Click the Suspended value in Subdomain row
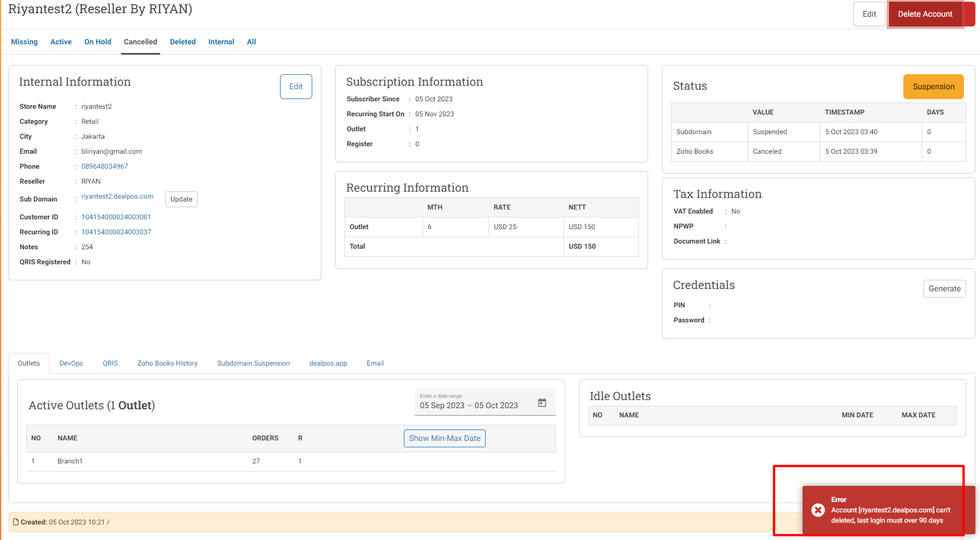 [x=770, y=132]
